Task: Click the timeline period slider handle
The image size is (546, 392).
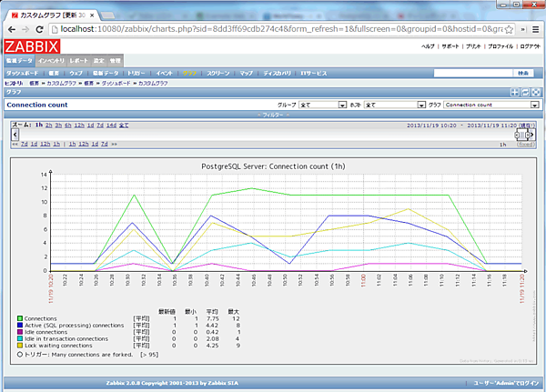Action: coord(523,134)
